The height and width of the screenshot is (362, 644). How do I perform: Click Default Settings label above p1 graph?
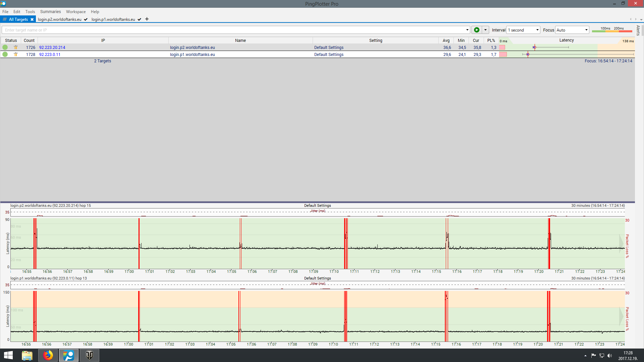pyautogui.click(x=317, y=278)
